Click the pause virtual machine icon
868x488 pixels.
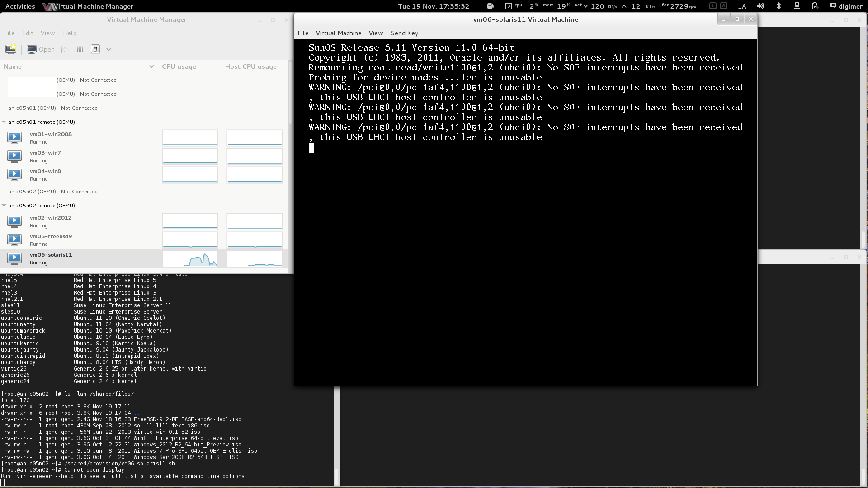(x=80, y=49)
